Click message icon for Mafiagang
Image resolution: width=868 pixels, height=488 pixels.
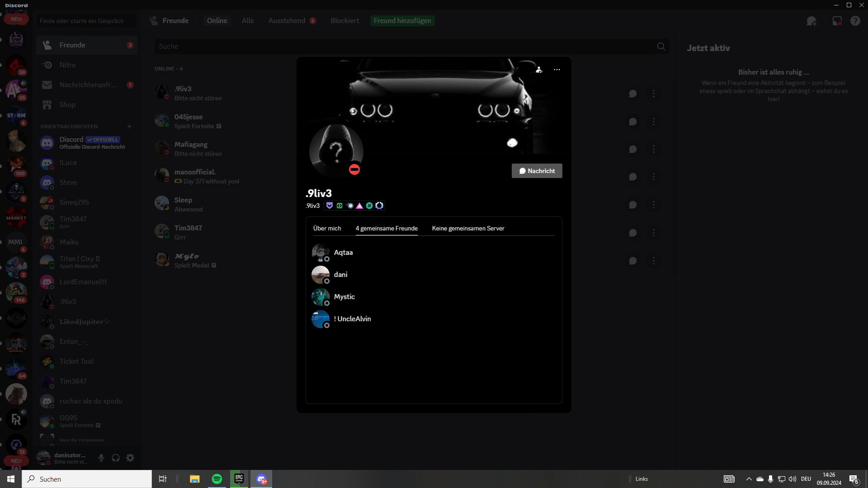tap(632, 149)
